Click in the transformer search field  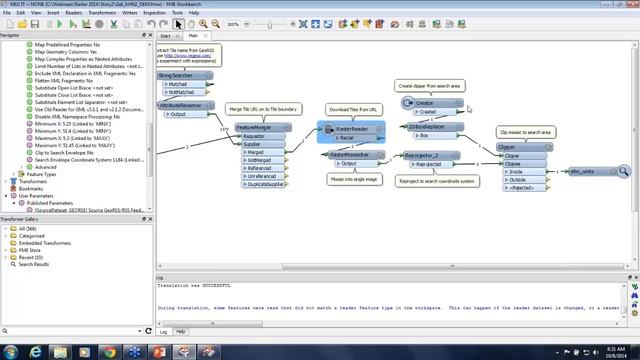click(x=73, y=331)
